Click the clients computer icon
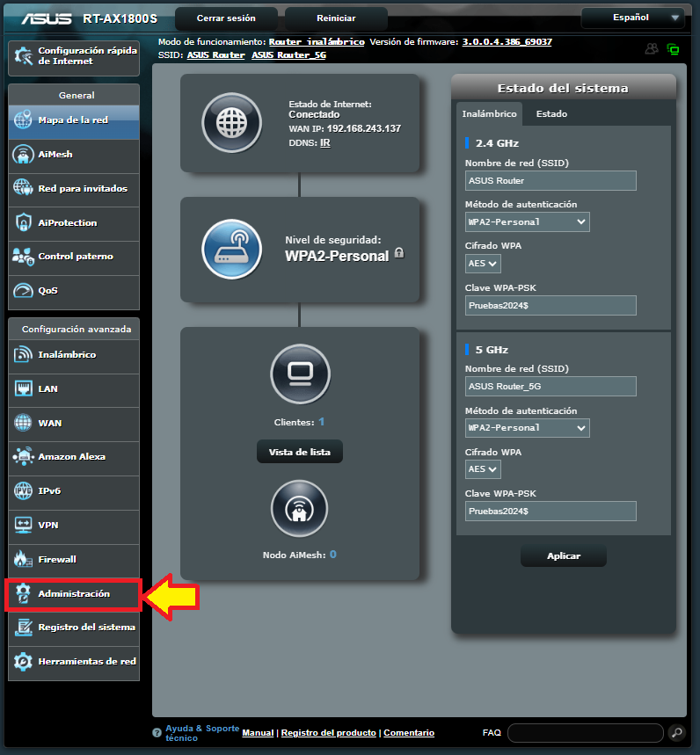The height and width of the screenshot is (755, 700). pyautogui.click(x=300, y=373)
